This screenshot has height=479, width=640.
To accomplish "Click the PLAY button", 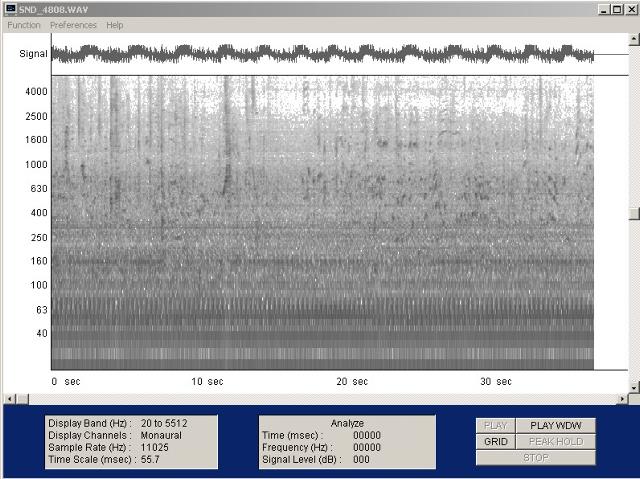I will coord(495,425).
